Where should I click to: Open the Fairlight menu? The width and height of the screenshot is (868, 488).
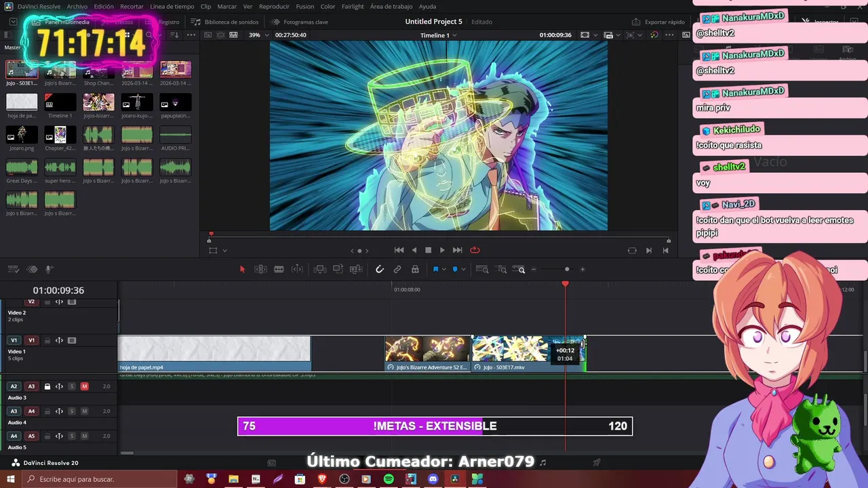(353, 6)
